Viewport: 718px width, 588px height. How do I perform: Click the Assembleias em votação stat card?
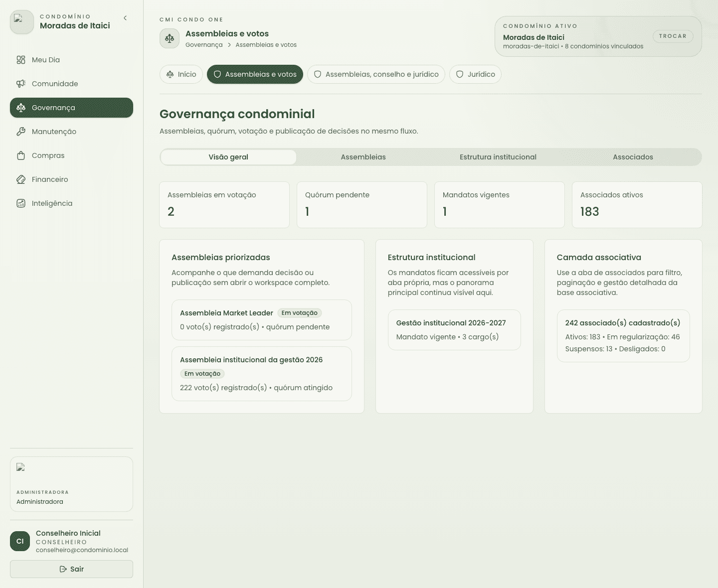pos(224,205)
